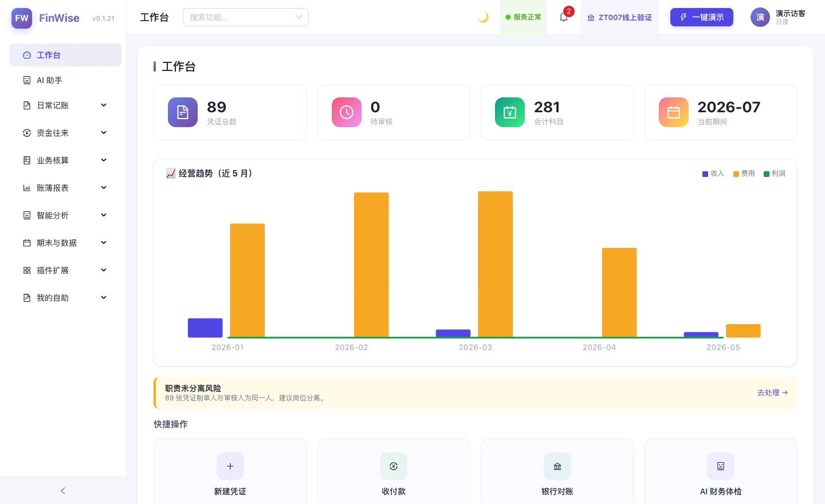Expand 插件扩展 menu chevron
The image size is (825, 504).
pos(104,270)
